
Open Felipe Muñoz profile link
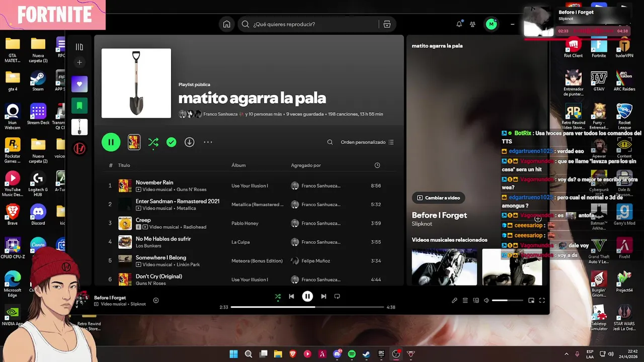click(316, 261)
